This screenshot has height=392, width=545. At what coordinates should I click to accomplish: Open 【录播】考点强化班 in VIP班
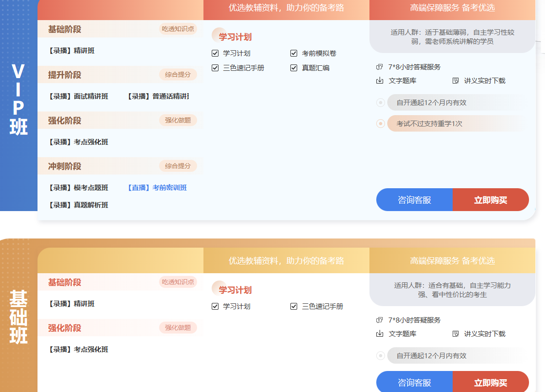(78, 142)
